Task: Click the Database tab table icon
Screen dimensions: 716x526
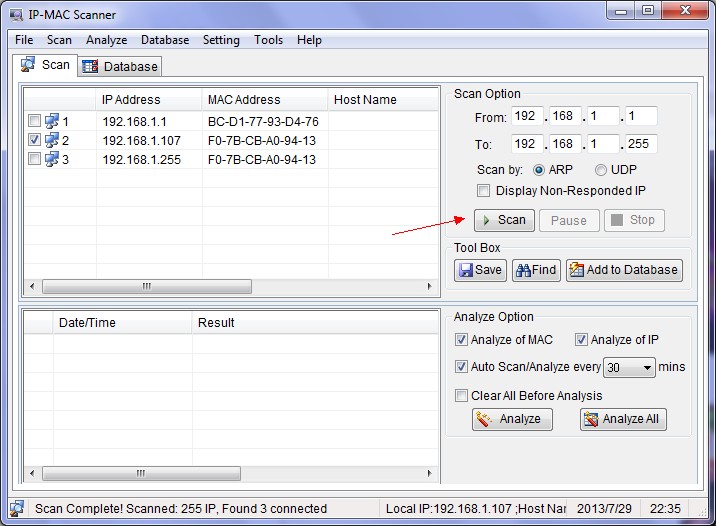Action: click(90, 66)
